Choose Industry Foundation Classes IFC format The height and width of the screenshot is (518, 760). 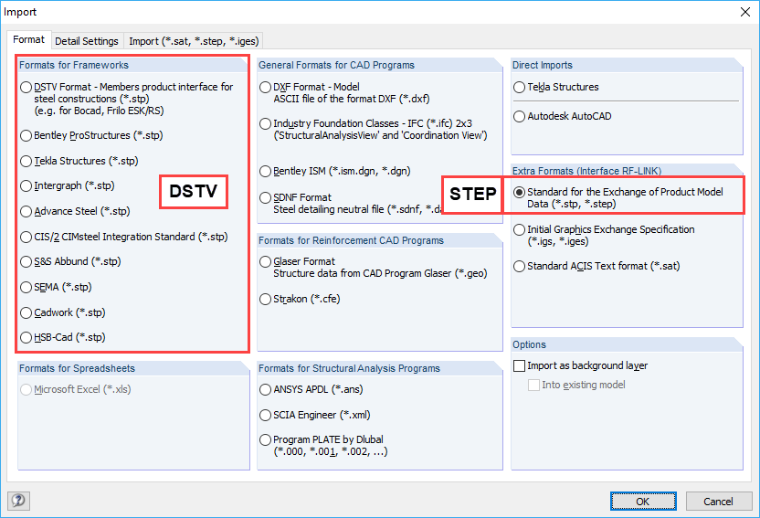(265, 124)
